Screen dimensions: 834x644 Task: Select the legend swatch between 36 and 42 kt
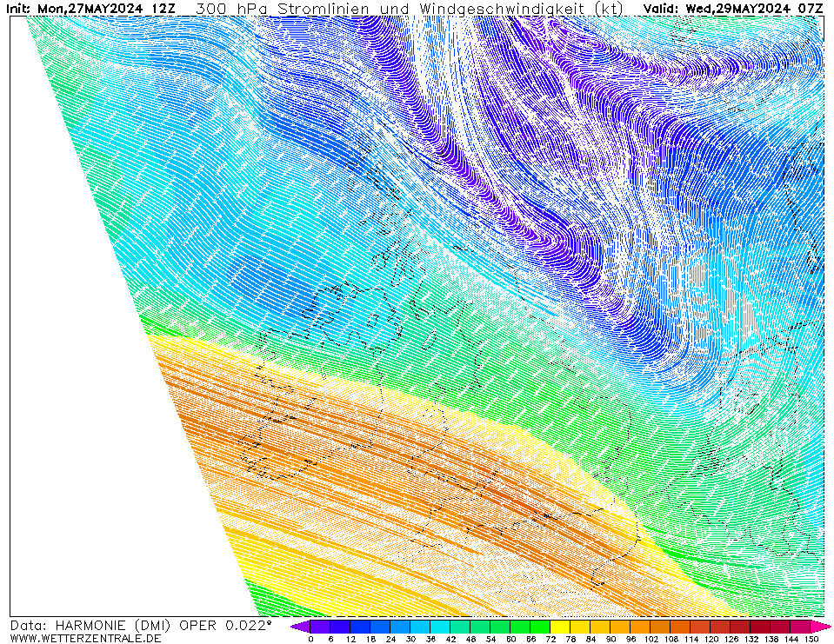[440, 627]
